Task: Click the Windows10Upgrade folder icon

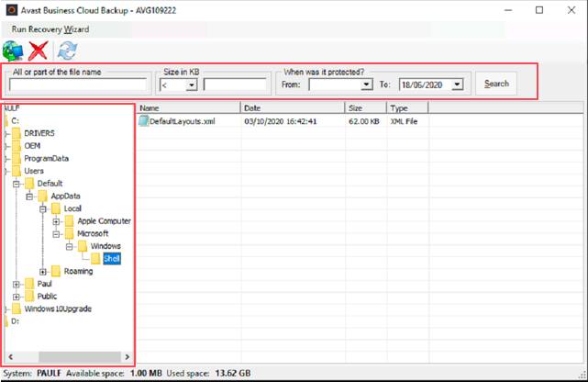Action: pos(17,309)
